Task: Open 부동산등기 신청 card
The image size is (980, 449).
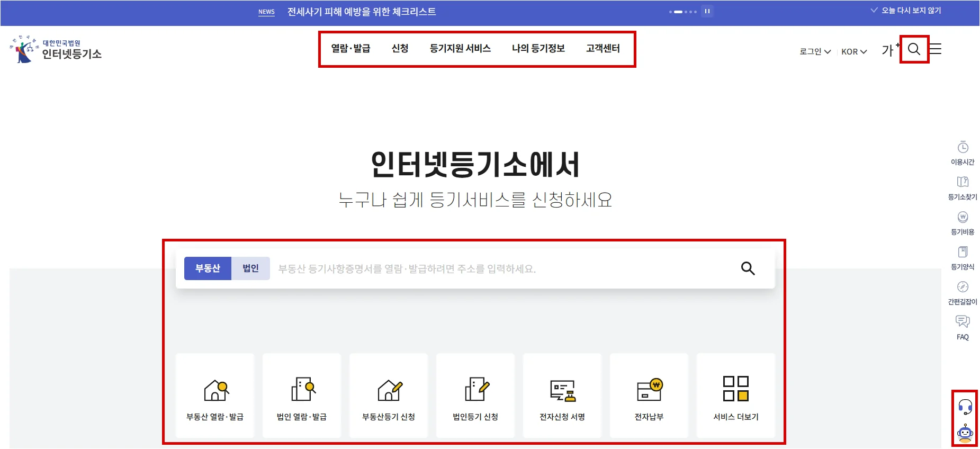Action: (x=389, y=396)
